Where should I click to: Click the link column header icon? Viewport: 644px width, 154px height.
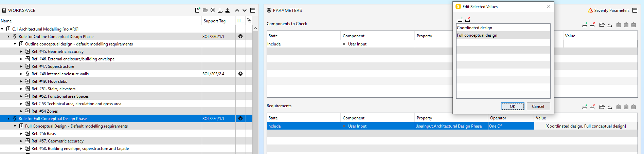[x=249, y=21]
